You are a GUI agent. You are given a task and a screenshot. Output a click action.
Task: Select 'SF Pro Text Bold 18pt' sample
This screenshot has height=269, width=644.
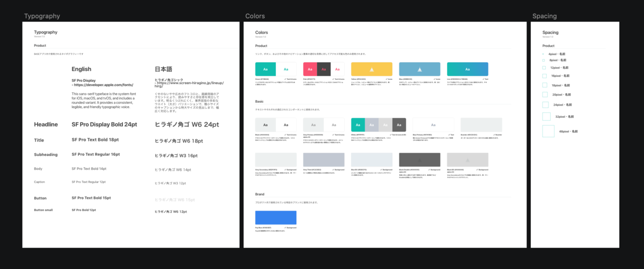click(x=95, y=139)
